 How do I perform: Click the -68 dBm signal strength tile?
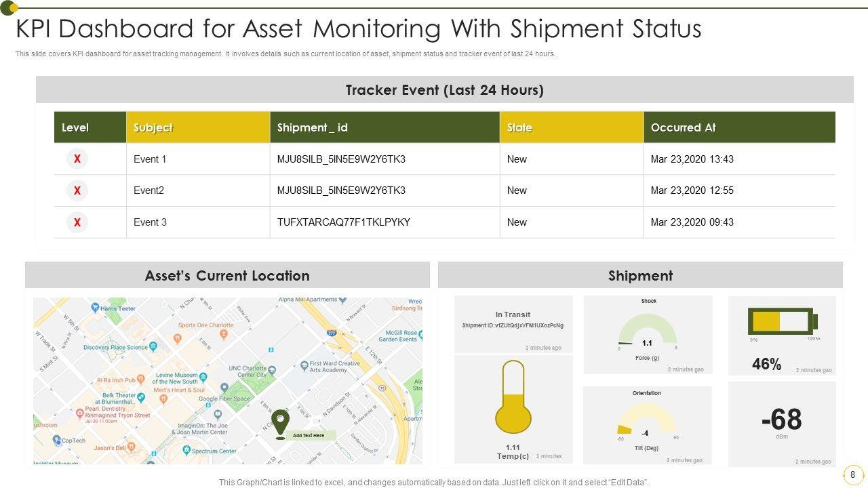coord(781,421)
